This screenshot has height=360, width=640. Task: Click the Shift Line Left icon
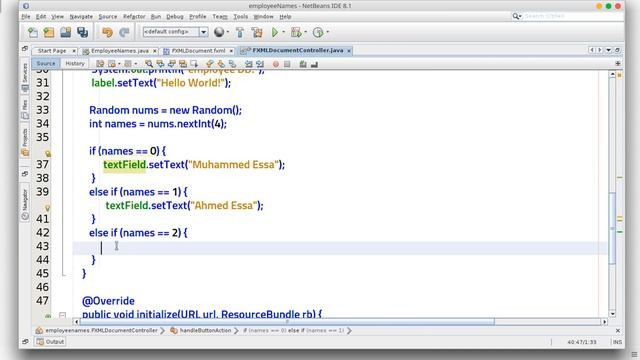pos(249,64)
